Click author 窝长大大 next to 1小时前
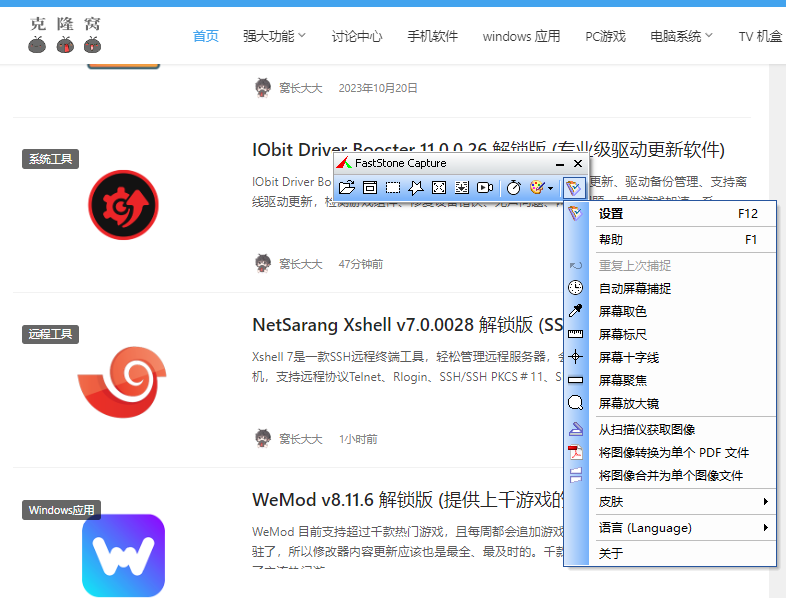 300,439
